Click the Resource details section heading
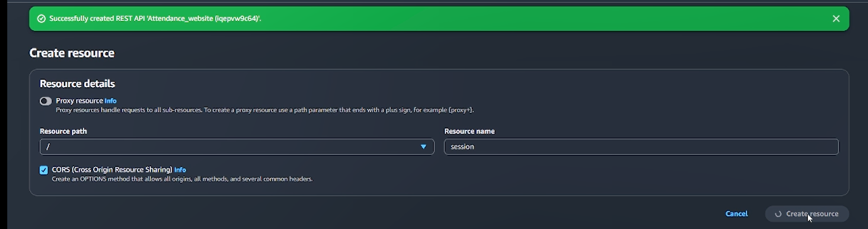This screenshot has width=868, height=229. [77, 84]
